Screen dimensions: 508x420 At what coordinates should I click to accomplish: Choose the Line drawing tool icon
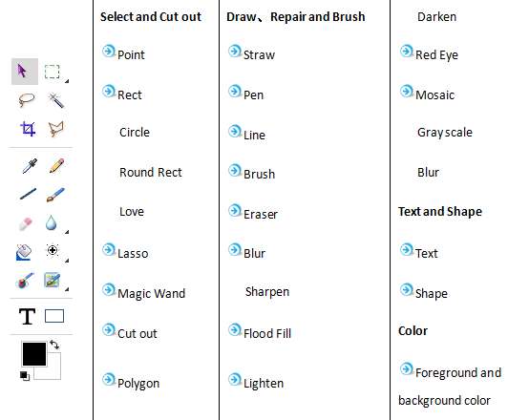click(x=29, y=194)
